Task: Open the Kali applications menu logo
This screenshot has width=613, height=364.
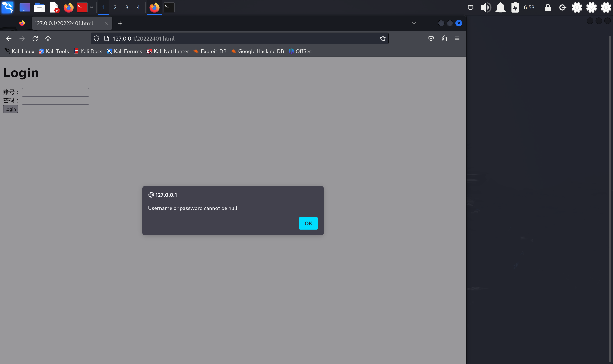Action: coord(7,7)
